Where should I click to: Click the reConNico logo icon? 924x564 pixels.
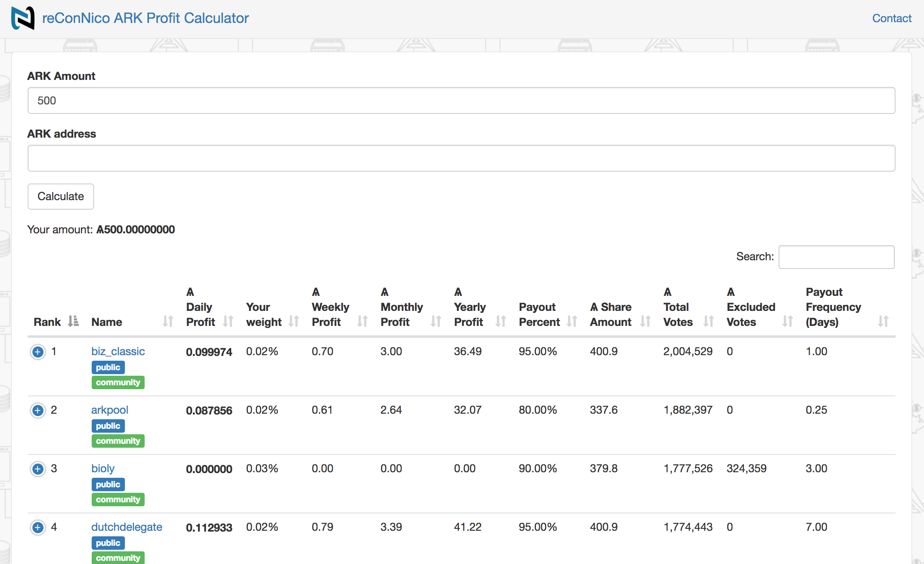[x=23, y=18]
